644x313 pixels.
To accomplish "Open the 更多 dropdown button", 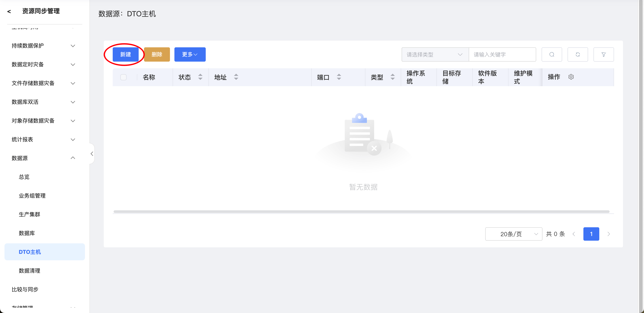I will click(x=190, y=54).
